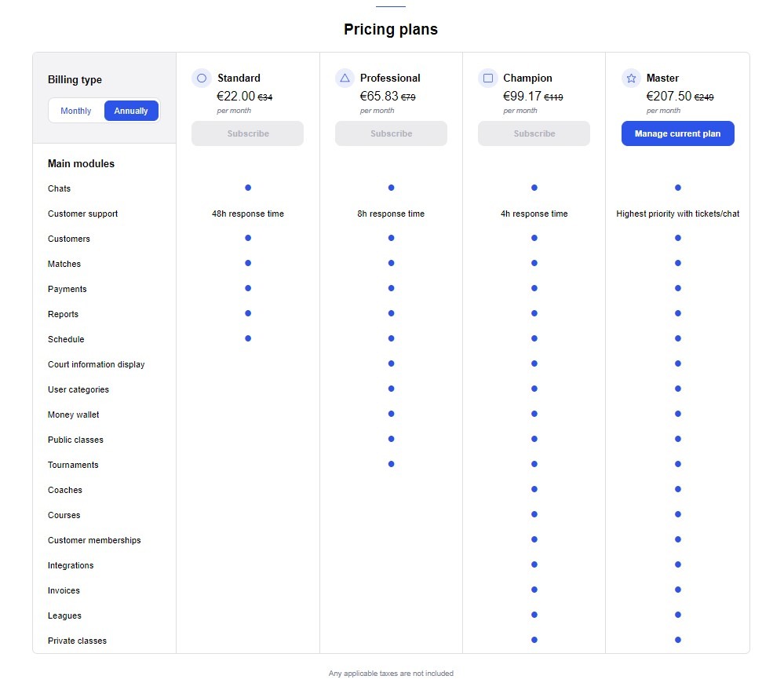Click the Chats availability dot under Standard
The height and width of the screenshot is (683, 784).
pyautogui.click(x=247, y=188)
